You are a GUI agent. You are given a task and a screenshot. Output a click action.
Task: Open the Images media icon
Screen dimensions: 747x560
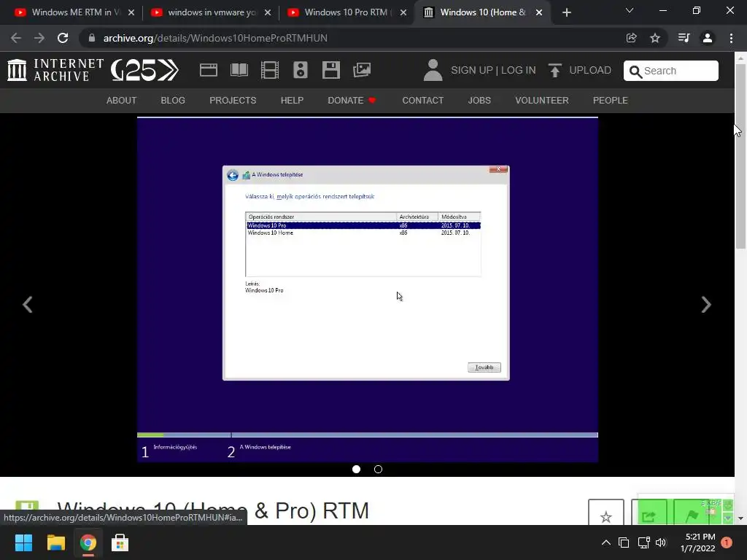(362, 70)
